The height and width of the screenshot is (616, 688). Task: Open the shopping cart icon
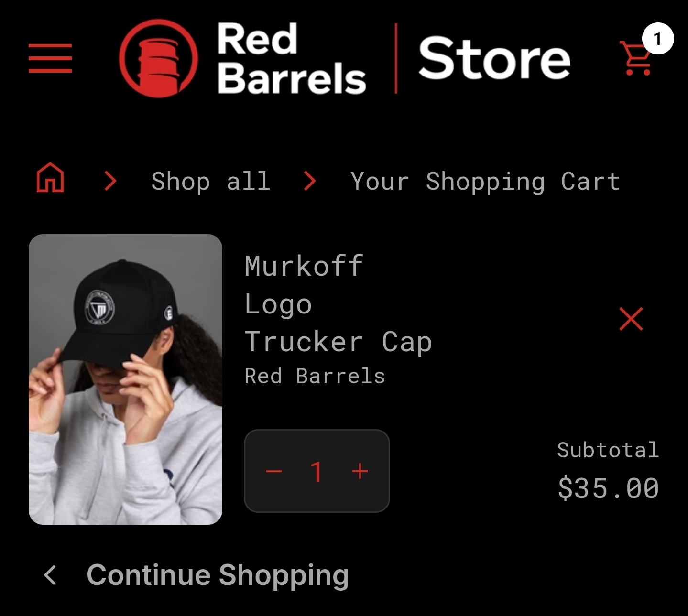pyautogui.click(x=635, y=58)
